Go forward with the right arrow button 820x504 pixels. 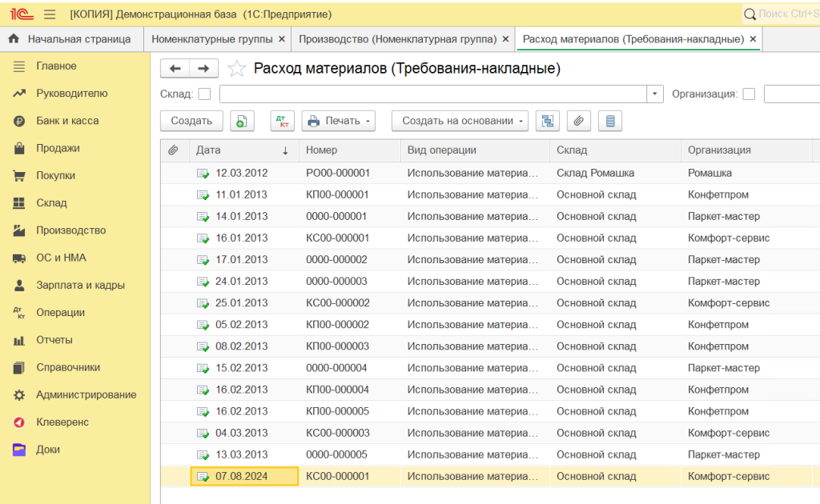[x=203, y=69]
